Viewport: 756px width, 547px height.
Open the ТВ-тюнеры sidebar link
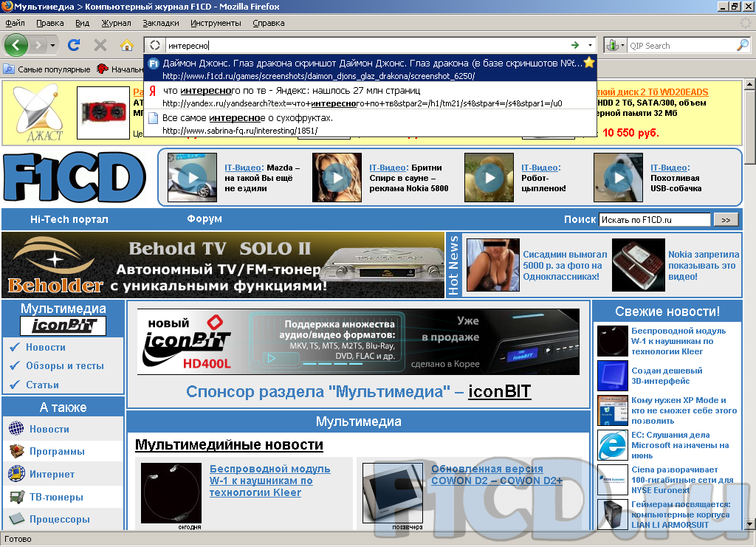point(56,497)
